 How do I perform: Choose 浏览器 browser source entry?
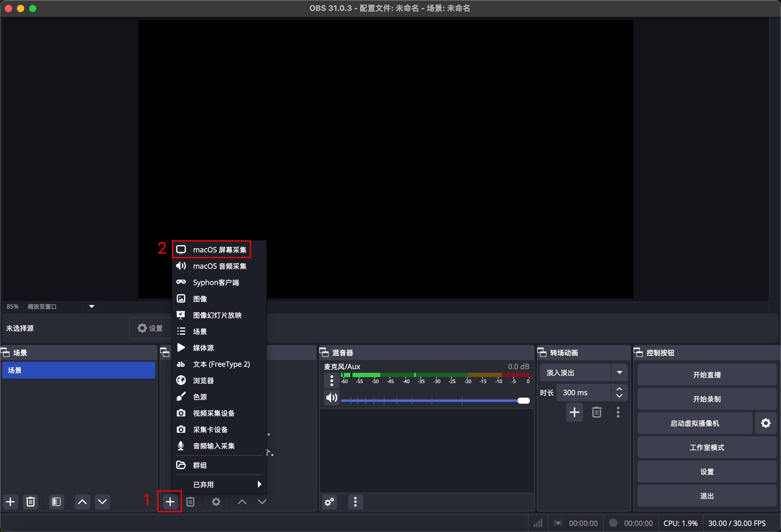click(x=203, y=380)
